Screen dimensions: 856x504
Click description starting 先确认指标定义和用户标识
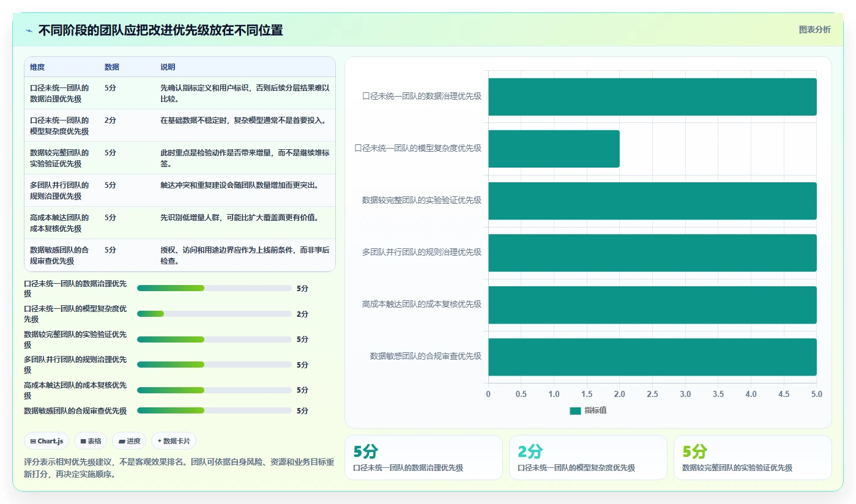click(x=245, y=94)
